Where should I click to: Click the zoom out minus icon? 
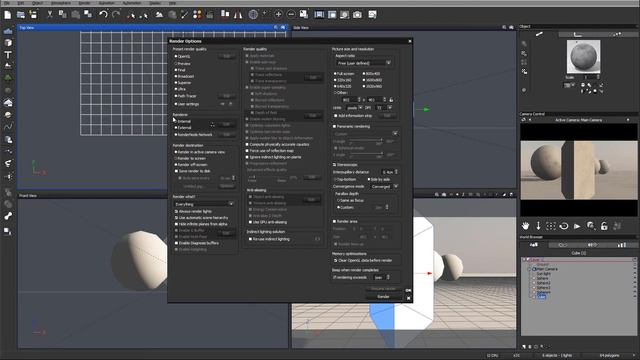pyautogui.click(x=291, y=15)
